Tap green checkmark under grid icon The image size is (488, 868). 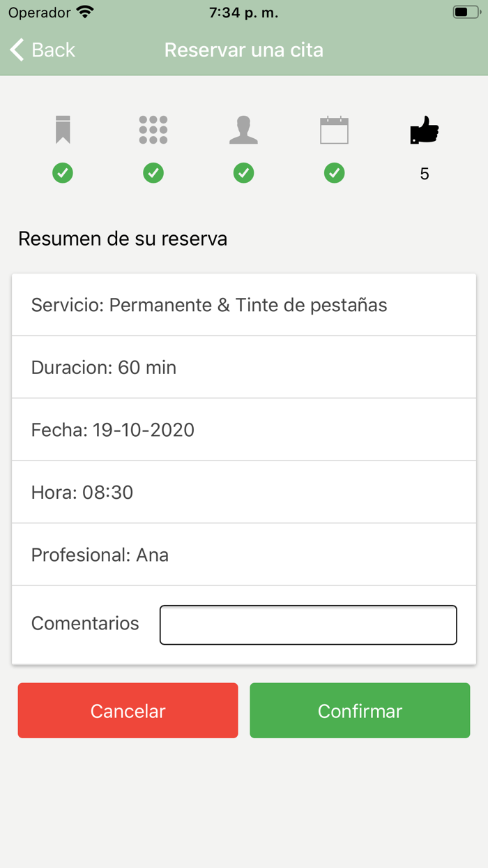[153, 173]
